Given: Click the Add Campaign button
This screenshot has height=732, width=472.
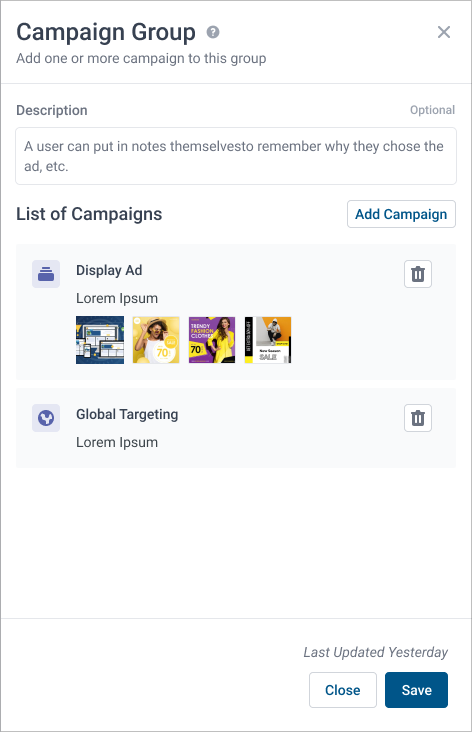Looking at the screenshot, I should 401,214.
